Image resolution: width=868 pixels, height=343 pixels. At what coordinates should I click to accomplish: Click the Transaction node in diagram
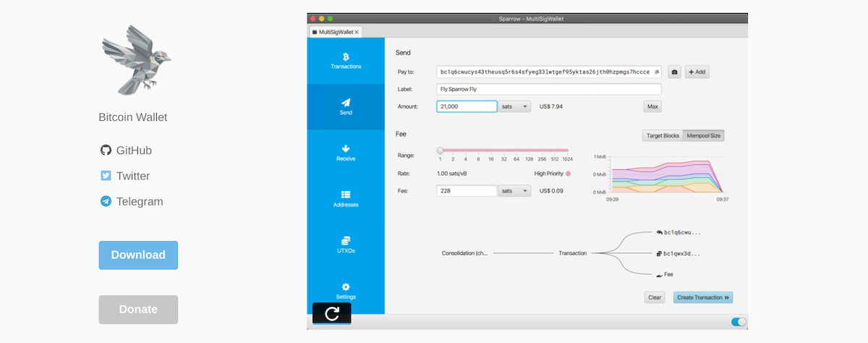pos(572,253)
